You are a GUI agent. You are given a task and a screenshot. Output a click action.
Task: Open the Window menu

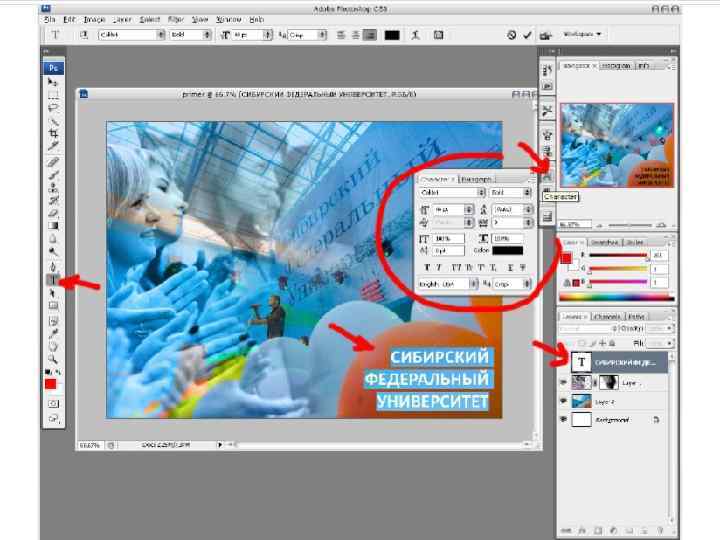(x=228, y=19)
